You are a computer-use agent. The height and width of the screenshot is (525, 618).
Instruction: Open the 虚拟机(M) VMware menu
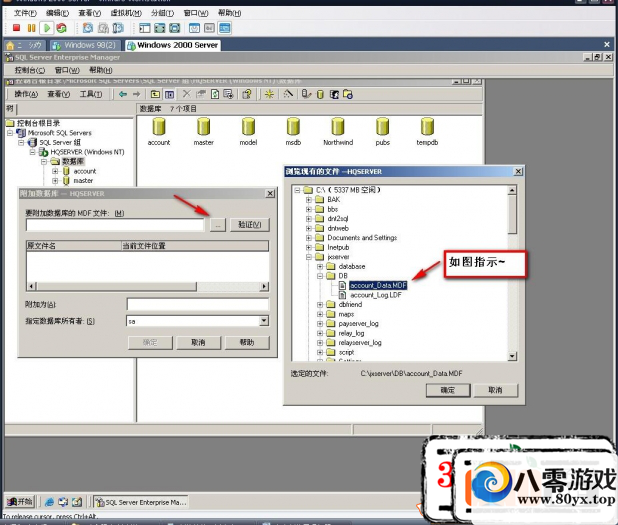coord(126,13)
